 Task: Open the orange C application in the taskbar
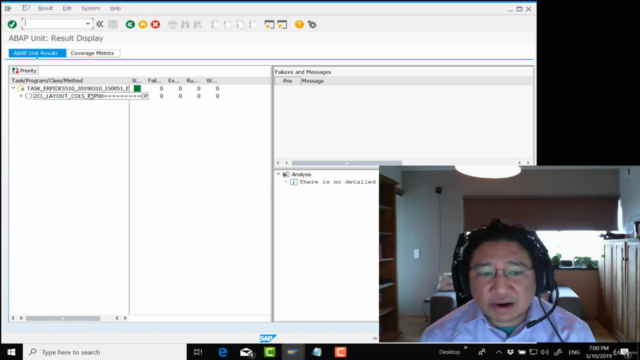(x=340, y=352)
